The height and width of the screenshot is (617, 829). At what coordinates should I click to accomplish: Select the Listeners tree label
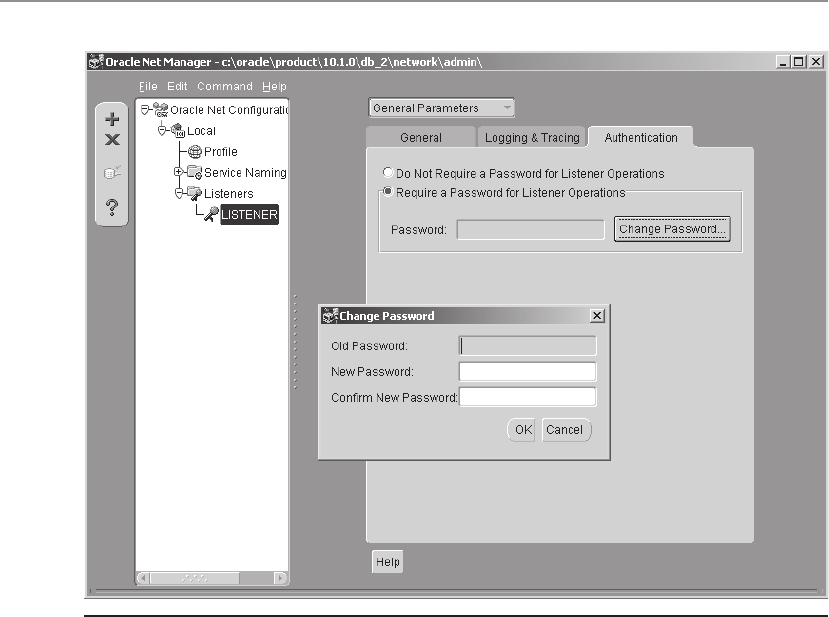pyautogui.click(x=228, y=194)
